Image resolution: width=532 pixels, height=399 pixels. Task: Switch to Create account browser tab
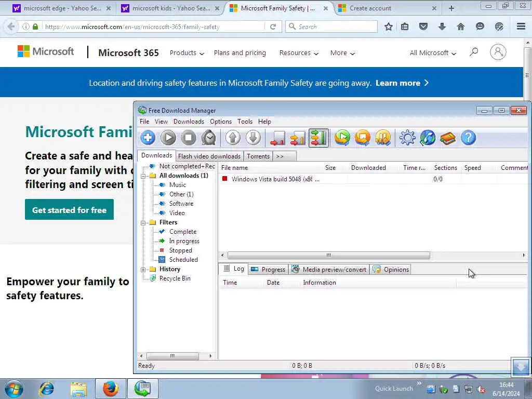pyautogui.click(x=387, y=8)
